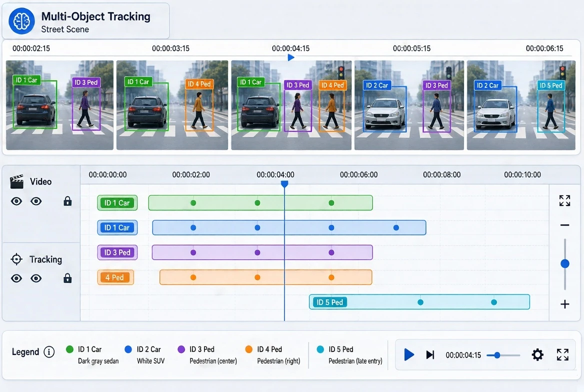Viewport: 584px width, 392px height.
Task: Click middle keyframe on orange 4 Ped track
Action: click(x=257, y=277)
